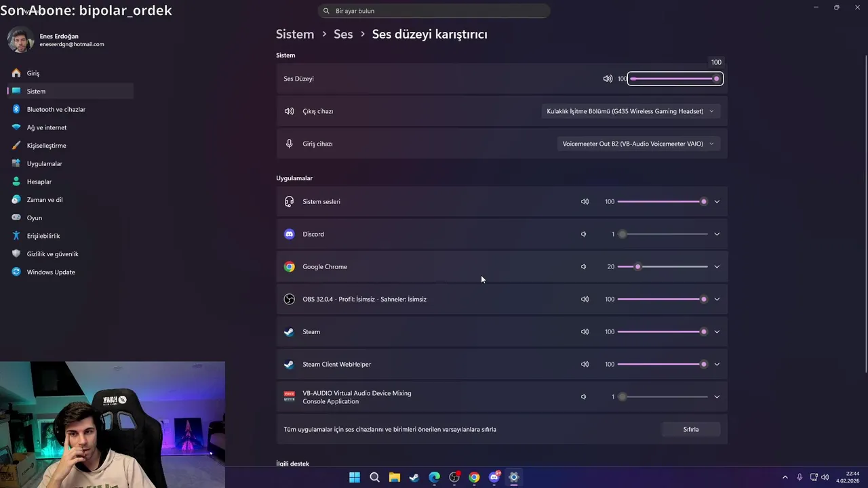The image size is (868, 488).
Task: Click the speaker icon beside Çıkış cihazı
Action: coord(290,111)
